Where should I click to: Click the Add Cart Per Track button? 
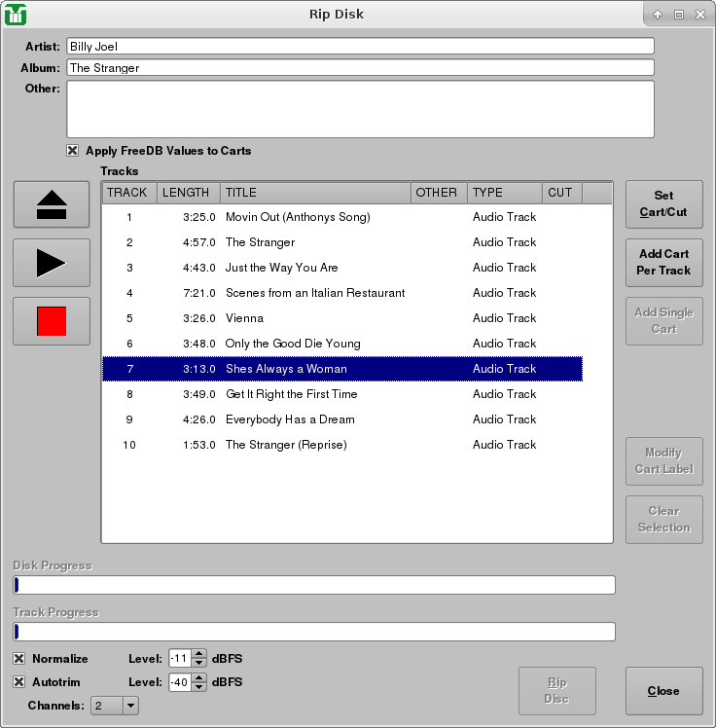[x=663, y=263]
